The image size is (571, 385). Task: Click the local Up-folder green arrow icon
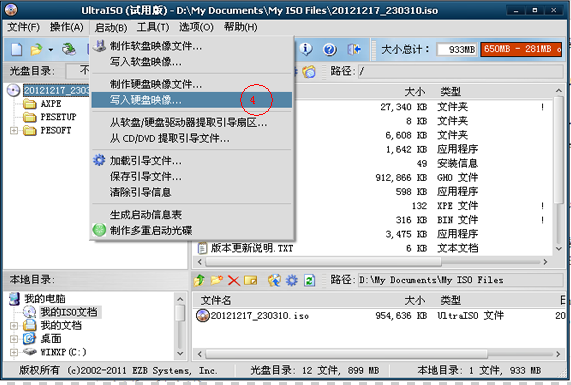point(199,280)
